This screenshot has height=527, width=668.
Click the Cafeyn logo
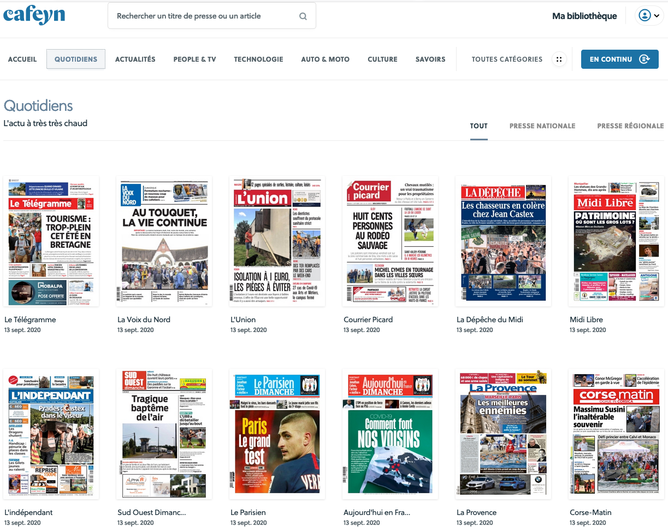tap(34, 16)
